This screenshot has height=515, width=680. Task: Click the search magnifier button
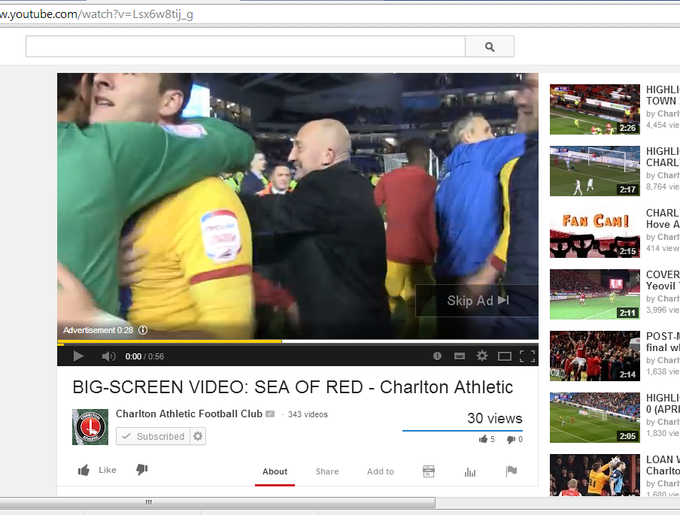tap(490, 46)
